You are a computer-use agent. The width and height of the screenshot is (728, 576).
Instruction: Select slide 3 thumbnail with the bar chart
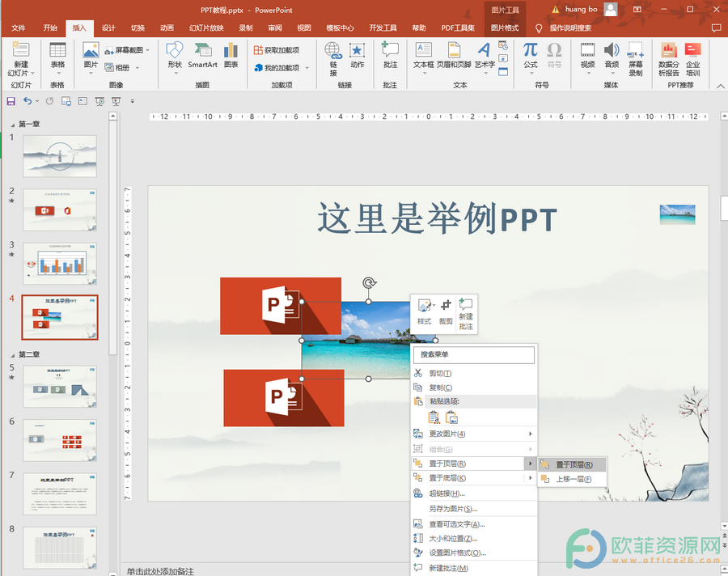click(60, 264)
